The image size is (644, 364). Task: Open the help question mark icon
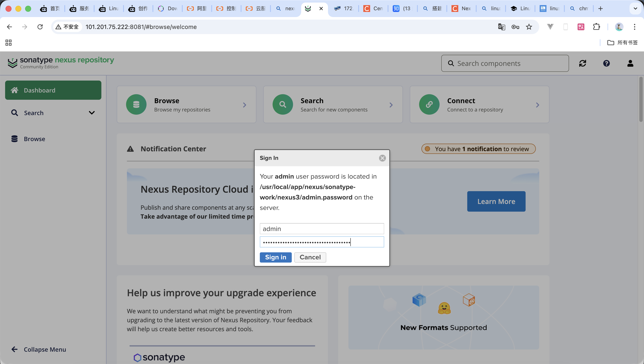606,63
